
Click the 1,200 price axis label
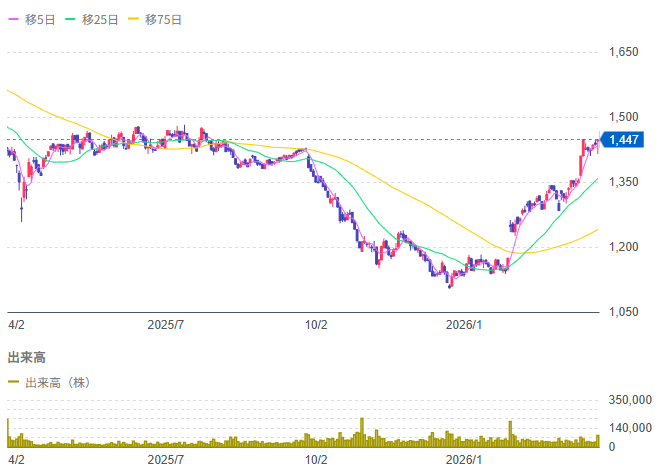(624, 246)
